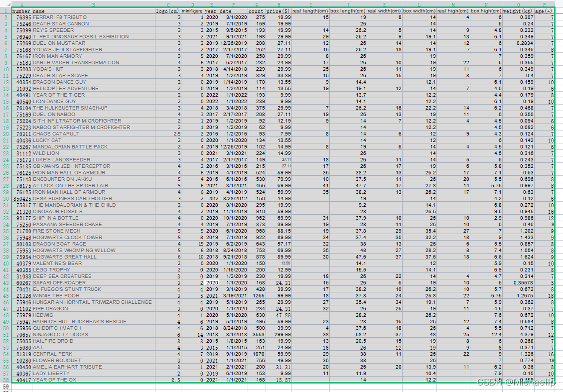The height and width of the screenshot is (392, 563).
Task: Click the weight cell 1.2675
Action: coord(518,295)
